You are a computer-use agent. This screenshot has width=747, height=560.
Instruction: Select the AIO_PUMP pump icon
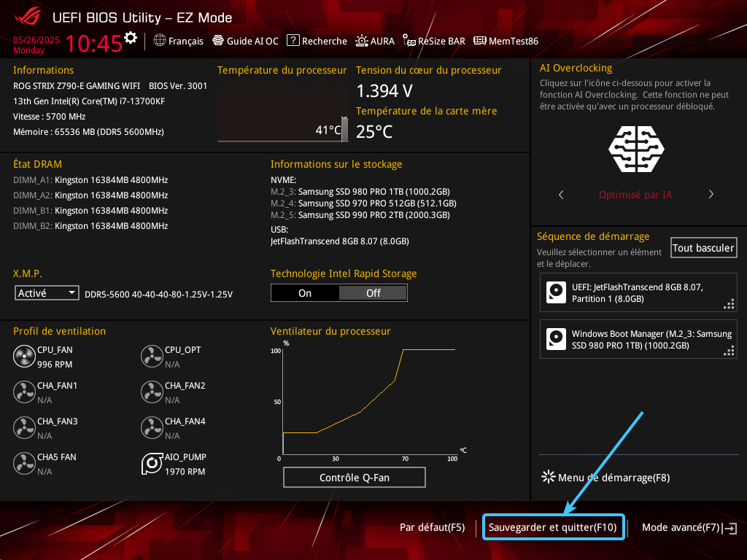point(152,463)
